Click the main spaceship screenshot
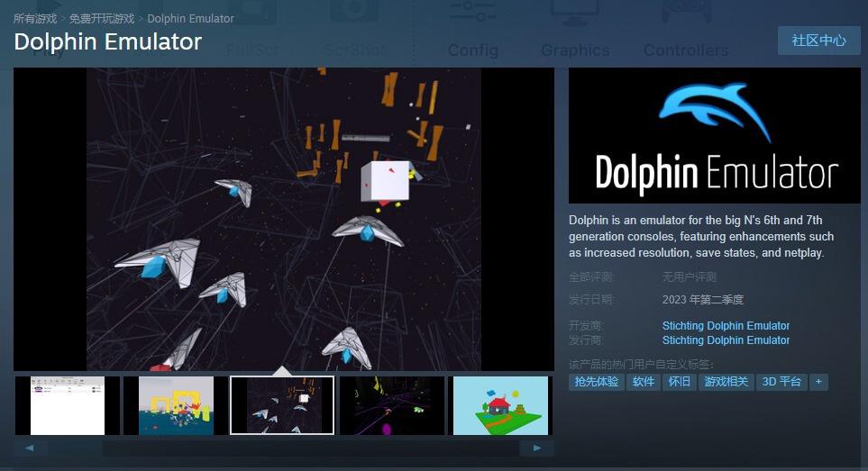Viewport: 868px width, 471px height. pos(283,219)
